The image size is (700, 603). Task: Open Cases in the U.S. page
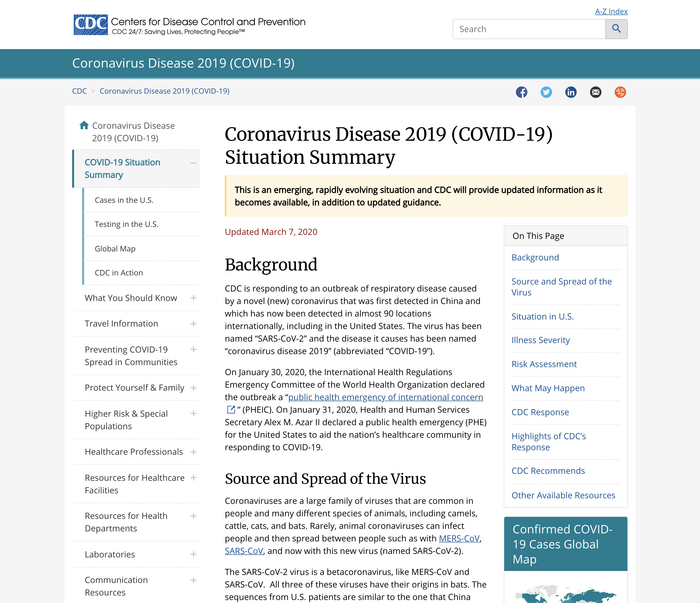pos(124,200)
